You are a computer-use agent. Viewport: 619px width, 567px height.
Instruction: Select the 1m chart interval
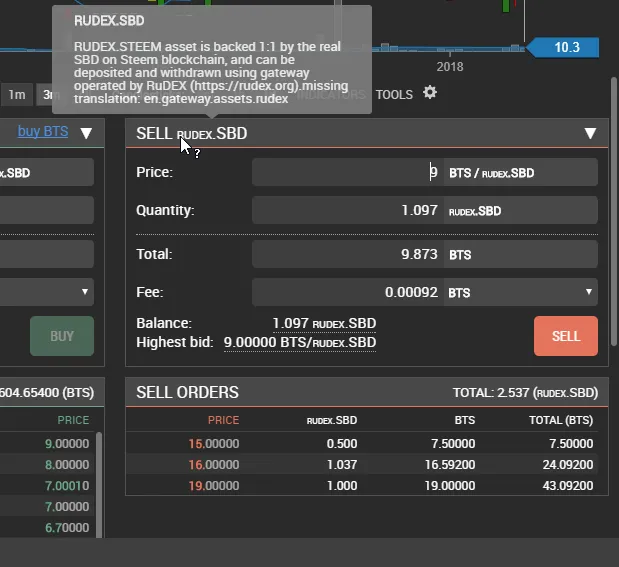(x=17, y=95)
